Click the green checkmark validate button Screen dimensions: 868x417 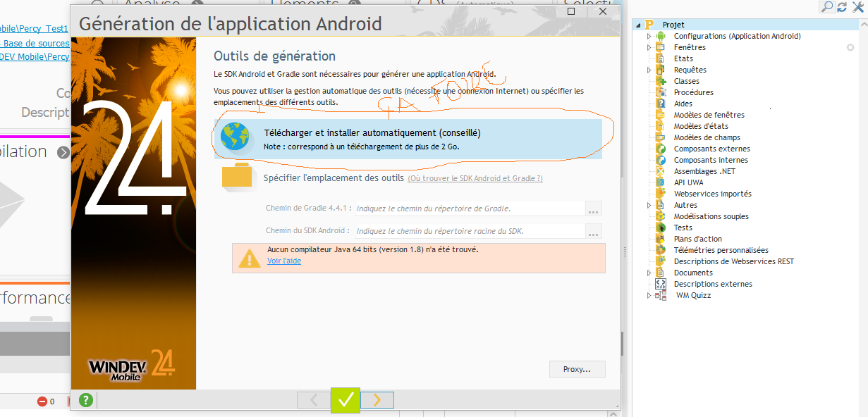346,400
